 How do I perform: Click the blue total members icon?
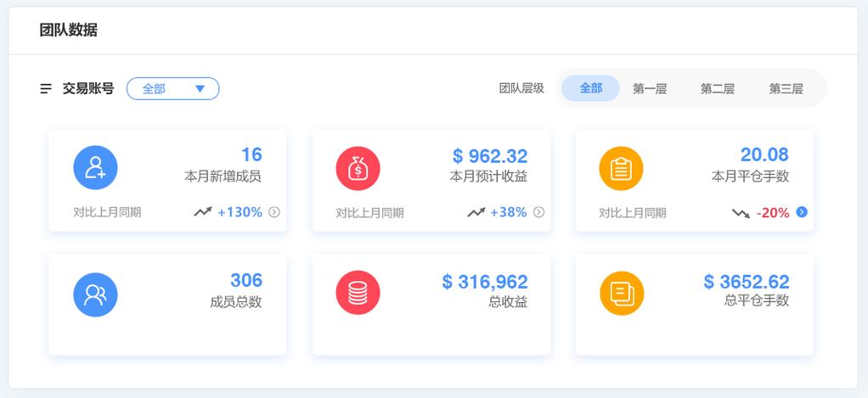tap(95, 294)
